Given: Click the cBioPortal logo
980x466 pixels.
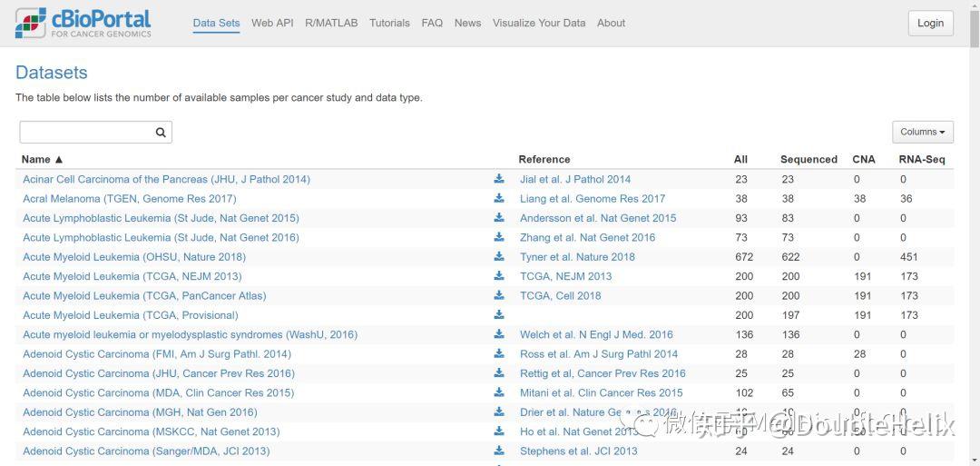Looking at the screenshot, I should tap(83, 23).
